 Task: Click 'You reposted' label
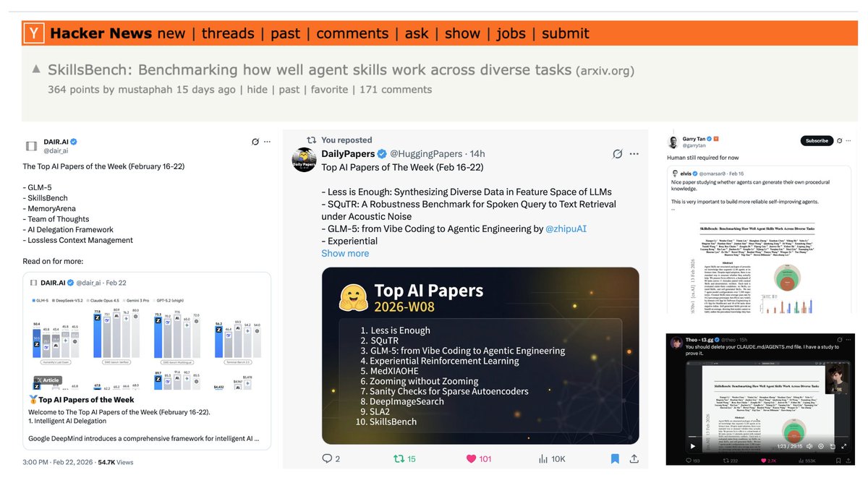(x=346, y=140)
